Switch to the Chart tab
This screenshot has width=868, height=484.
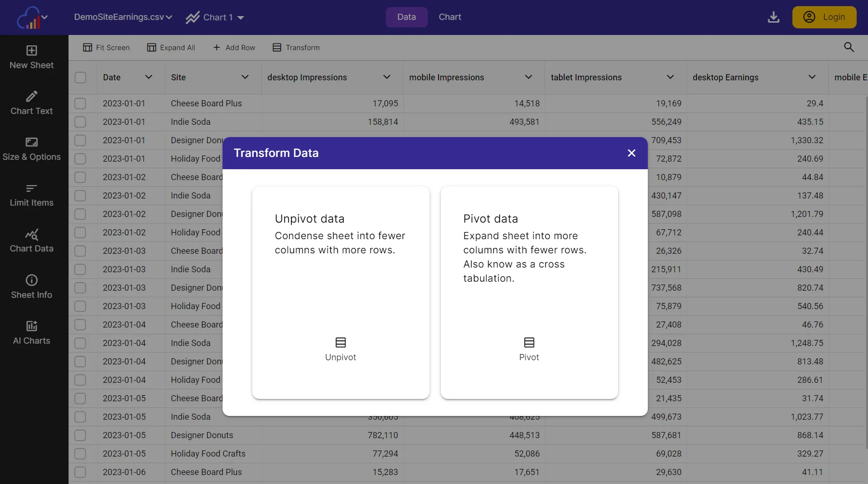[x=449, y=17]
